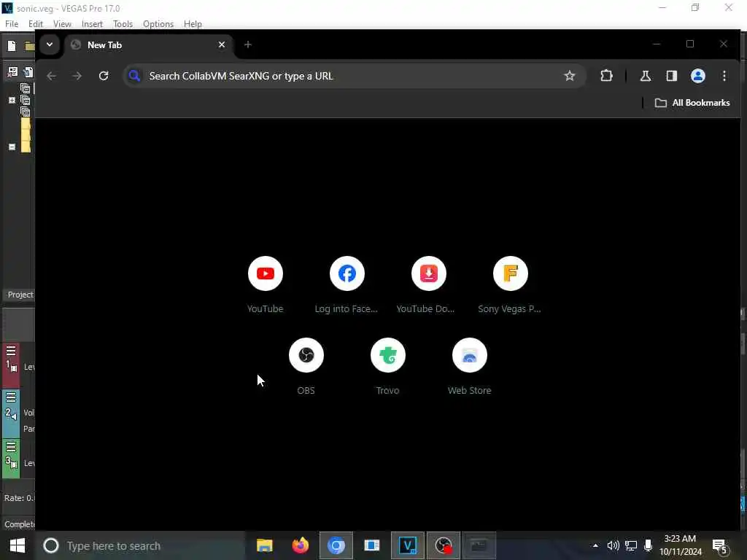Select the New Tab tab
Viewport: 747px width, 560px height.
click(147, 44)
